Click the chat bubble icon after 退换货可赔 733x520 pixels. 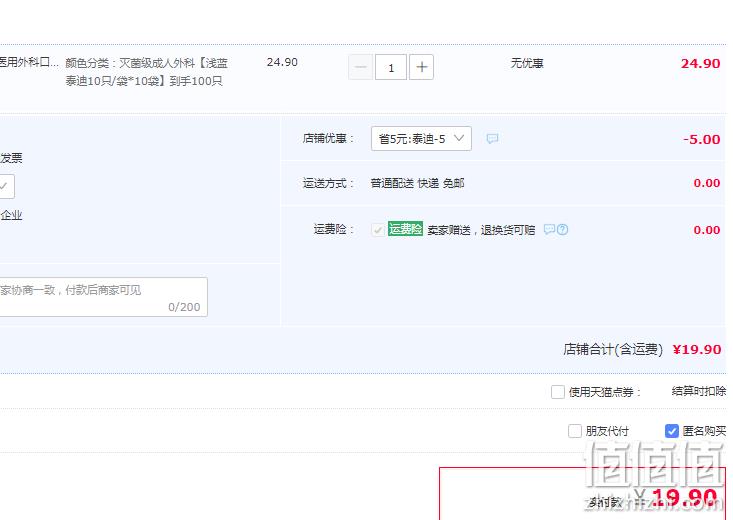pos(549,229)
